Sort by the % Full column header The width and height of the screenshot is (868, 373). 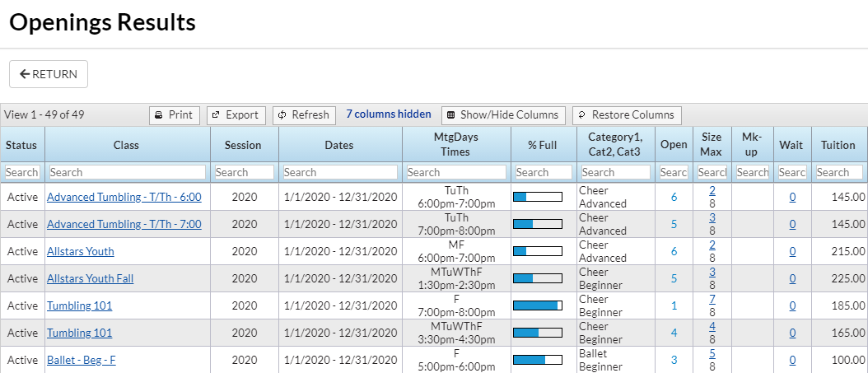click(x=543, y=145)
